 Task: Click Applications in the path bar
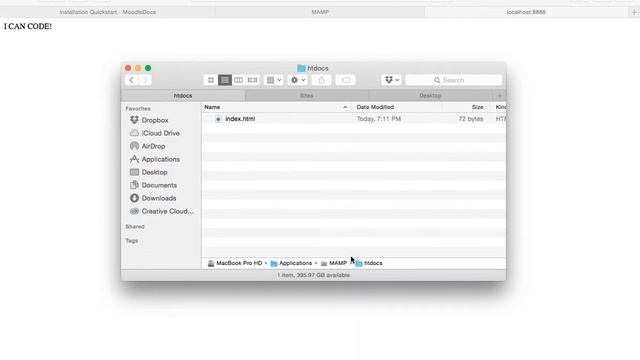pyautogui.click(x=291, y=263)
